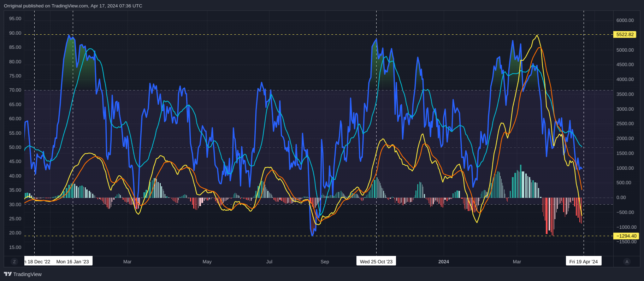Click the 90.00 left scale value
Image resolution: width=644 pixels, height=281 pixels.
(x=15, y=33)
